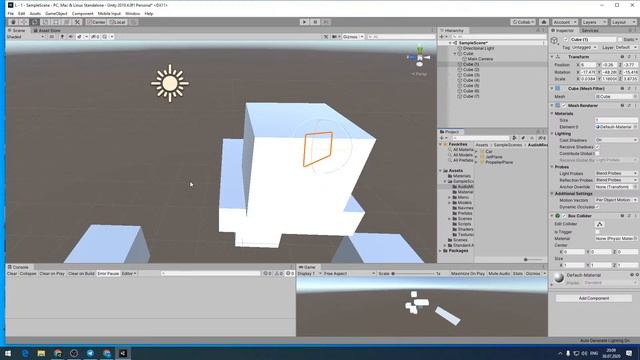
Task: Click Mute Audio in Game view
Action: pyautogui.click(x=499, y=273)
